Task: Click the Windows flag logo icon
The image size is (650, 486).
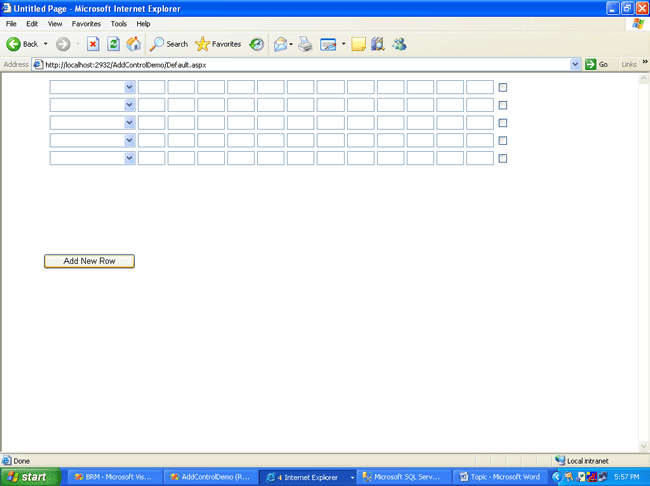Action: click(638, 24)
